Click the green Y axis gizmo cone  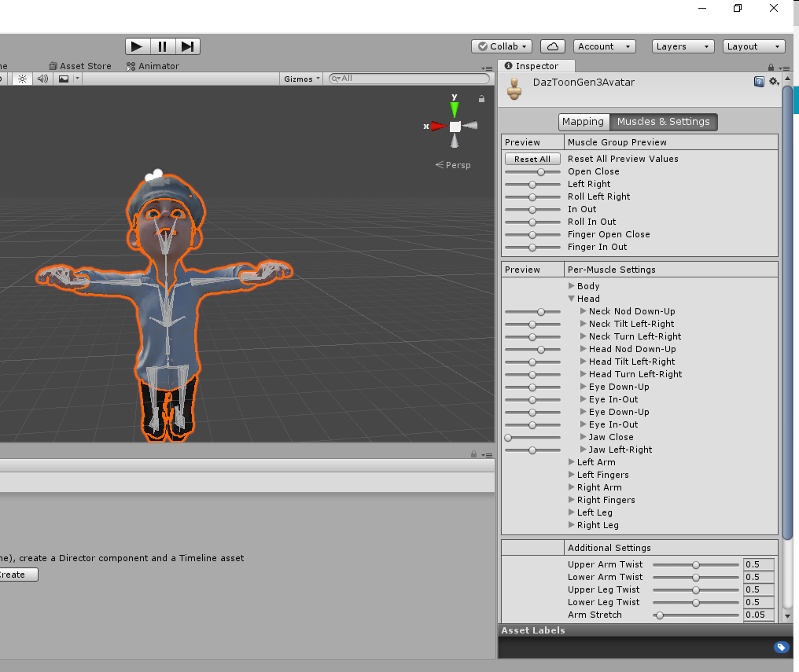[455, 107]
